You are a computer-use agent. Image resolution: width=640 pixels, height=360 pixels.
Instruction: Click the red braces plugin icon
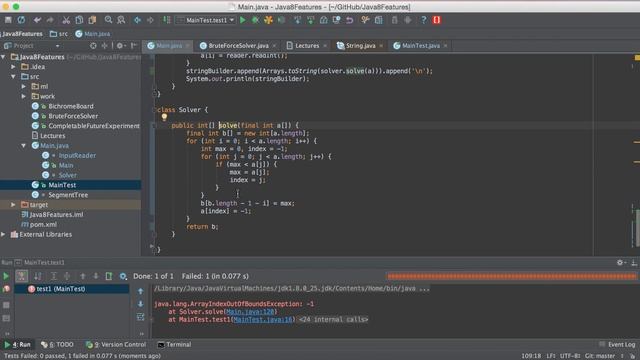(x=436, y=20)
